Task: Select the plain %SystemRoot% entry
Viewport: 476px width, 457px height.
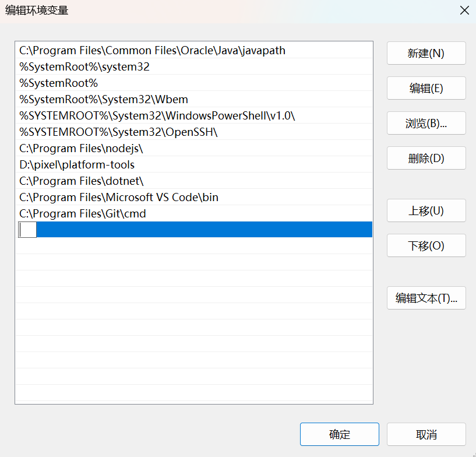Action: [x=194, y=83]
